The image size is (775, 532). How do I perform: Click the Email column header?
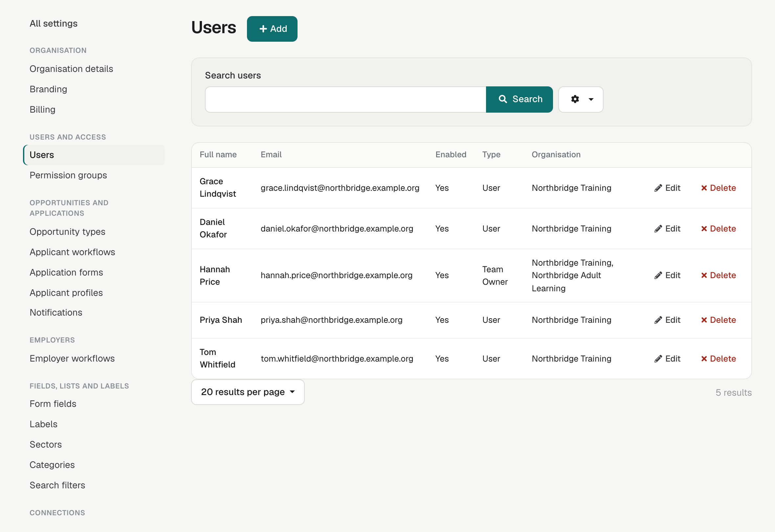pyautogui.click(x=271, y=155)
